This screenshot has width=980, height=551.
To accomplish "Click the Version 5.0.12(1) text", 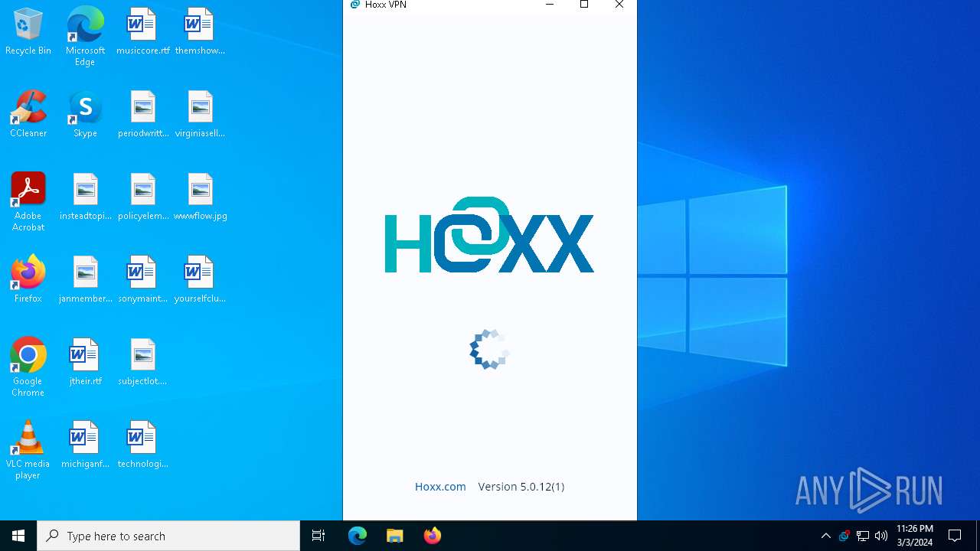I will (521, 487).
